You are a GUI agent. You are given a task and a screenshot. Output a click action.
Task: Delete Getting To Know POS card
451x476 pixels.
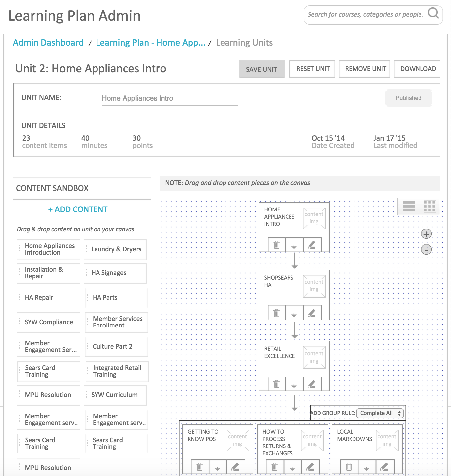[200, 467]
